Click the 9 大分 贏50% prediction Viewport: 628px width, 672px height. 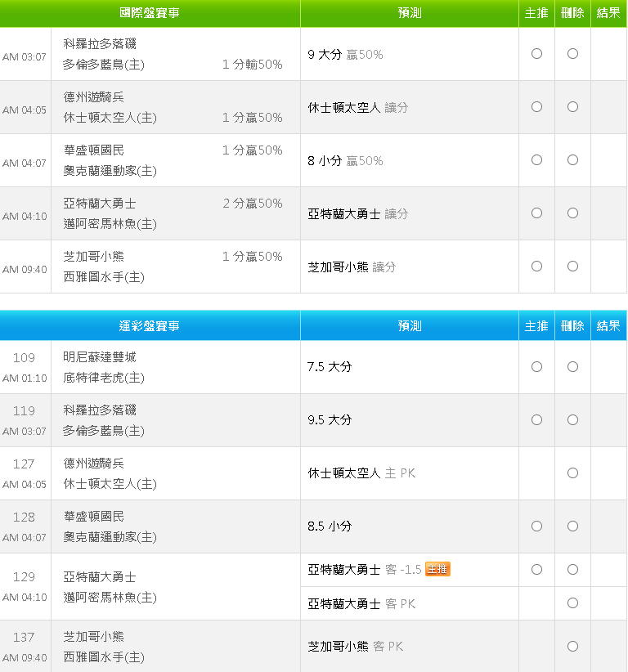pos(345,55)
